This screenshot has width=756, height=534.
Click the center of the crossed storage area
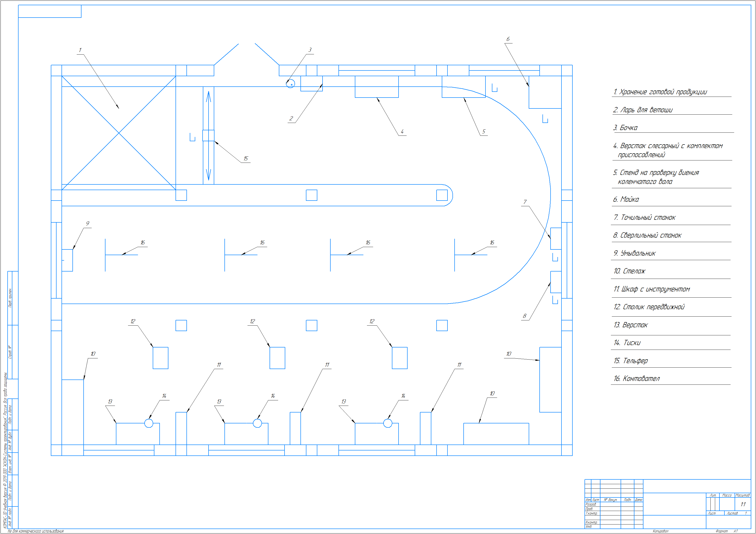[x=119, y=133]
